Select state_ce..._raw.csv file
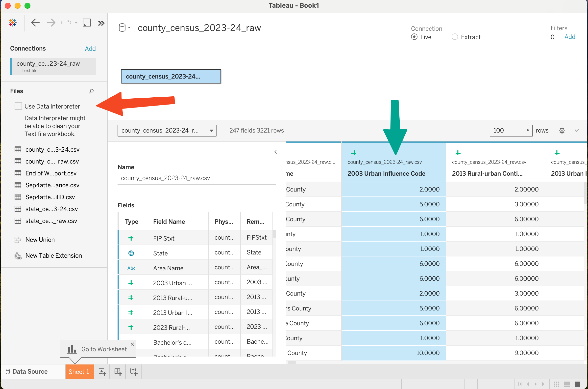Viewport: 588px width, 389px height. click(x=51, y=221)
